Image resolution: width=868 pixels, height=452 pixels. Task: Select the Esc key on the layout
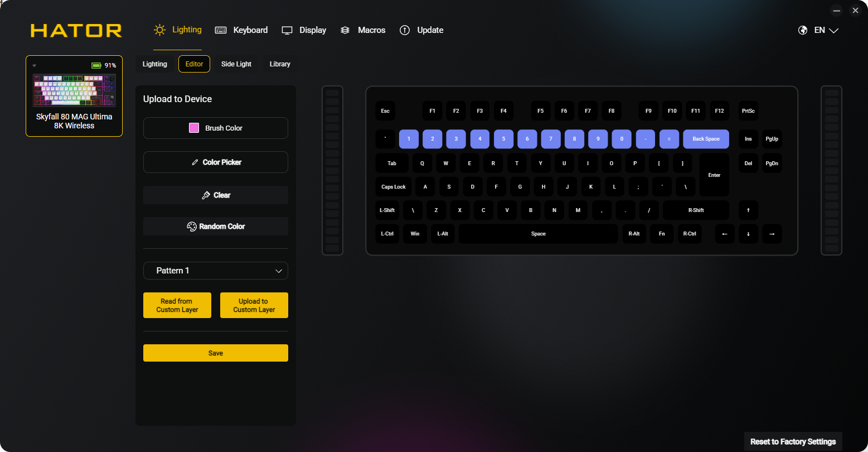(x=385, y=111)
